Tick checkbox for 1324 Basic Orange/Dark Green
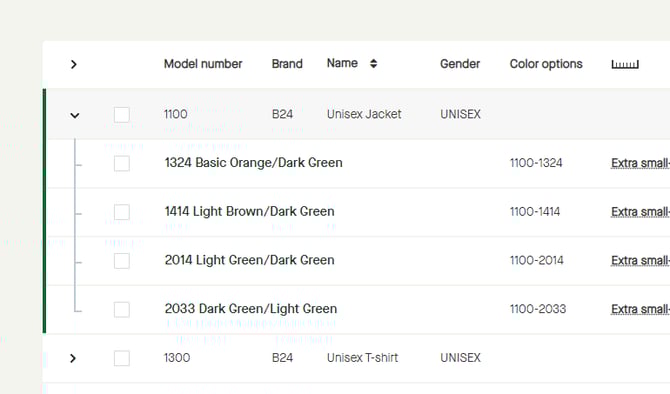 point(122,163)
